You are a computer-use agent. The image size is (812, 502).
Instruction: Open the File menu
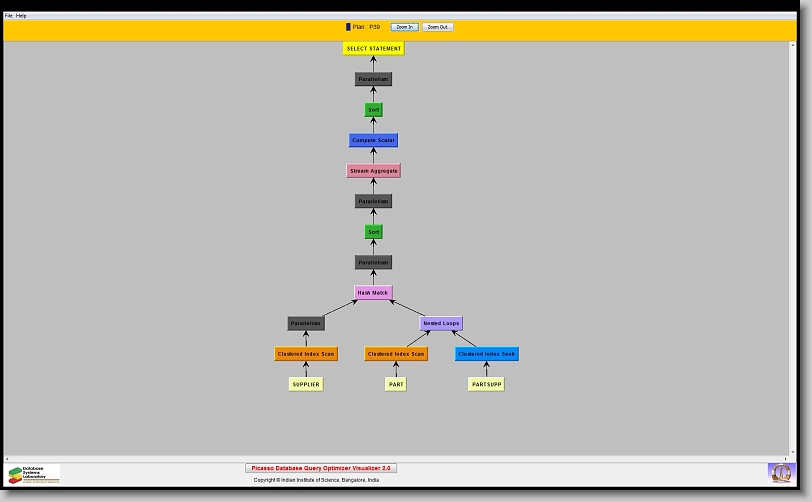9,16
